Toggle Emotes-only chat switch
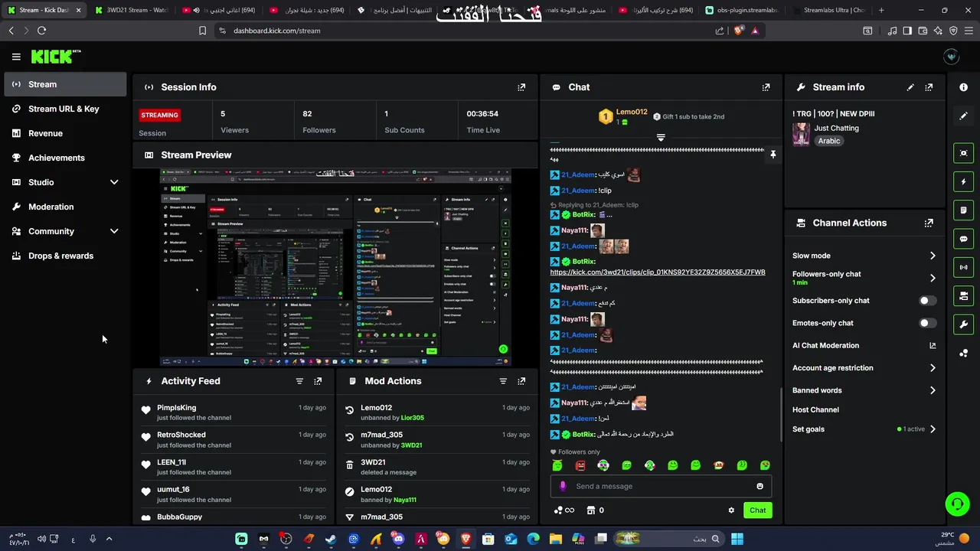The height and width of the screenshot is (551, 980). tap(927, 323)
